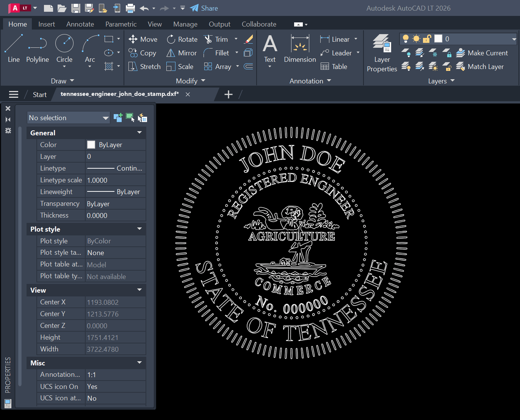Activate the Mirror tool
This screenshot has width=520, height=420.
tap(182, 53)
